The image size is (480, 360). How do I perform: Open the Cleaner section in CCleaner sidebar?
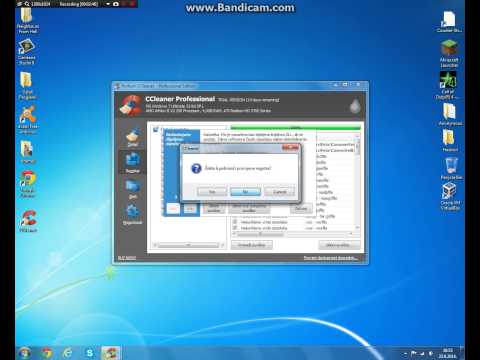pos(133,137)
